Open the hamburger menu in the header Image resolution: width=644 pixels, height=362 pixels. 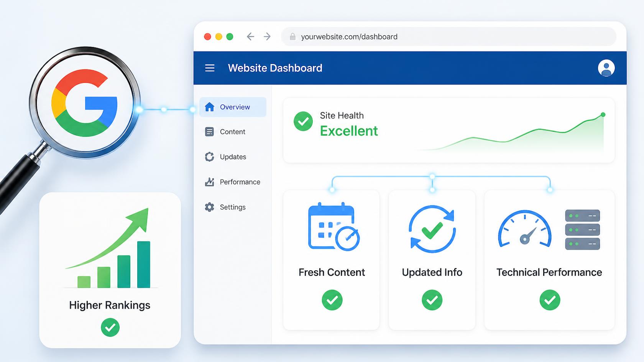point(210,68)
